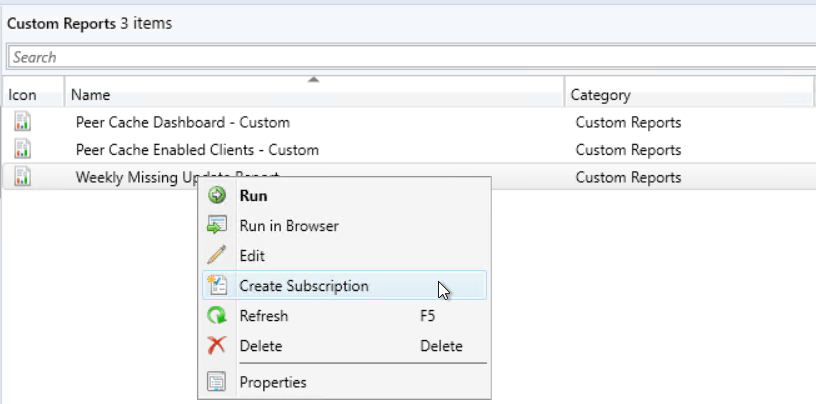Click the sort arrow above Name column
This screenshot has width=816, height=404.
[314, 79]
